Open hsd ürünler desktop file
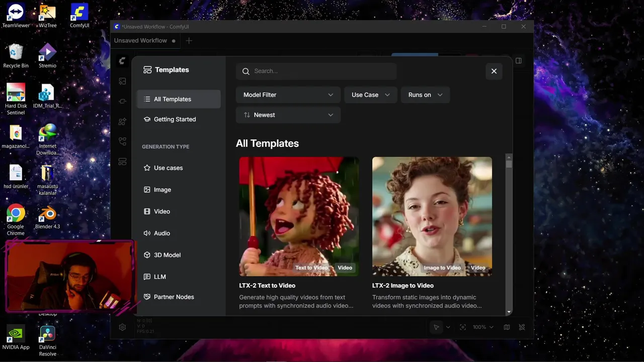The height and width of the screenshot is (362, 644). [16, 176]
